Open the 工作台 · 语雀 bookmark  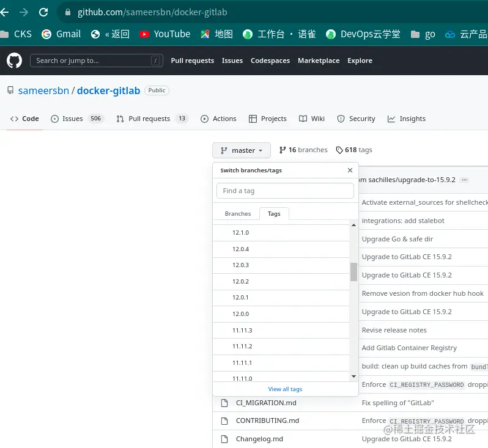point(279,34)
